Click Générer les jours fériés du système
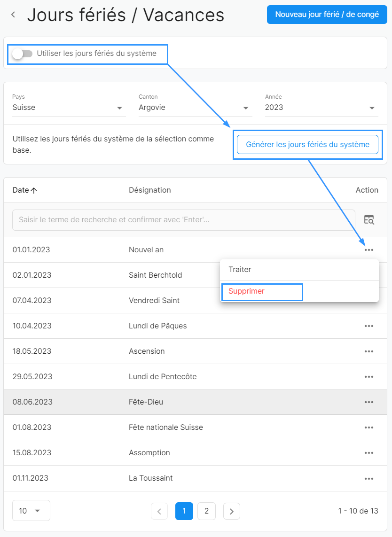 (x=307, y=145)
